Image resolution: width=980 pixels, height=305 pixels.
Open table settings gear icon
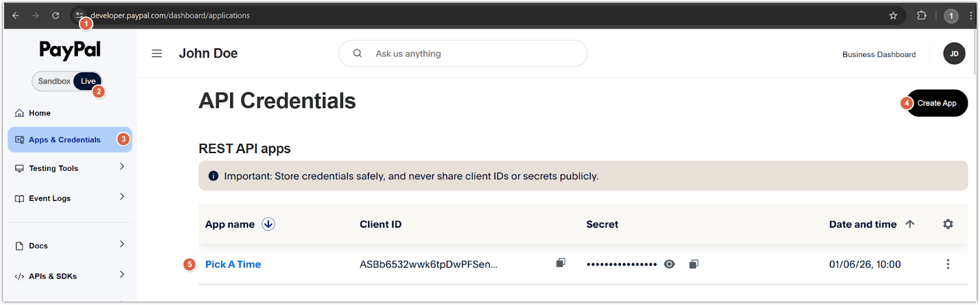point(948,224)
